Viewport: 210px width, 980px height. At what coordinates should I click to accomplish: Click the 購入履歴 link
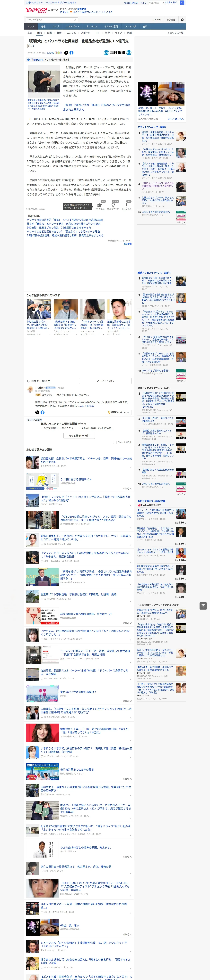pyautogui.click(x=171, y=19)
